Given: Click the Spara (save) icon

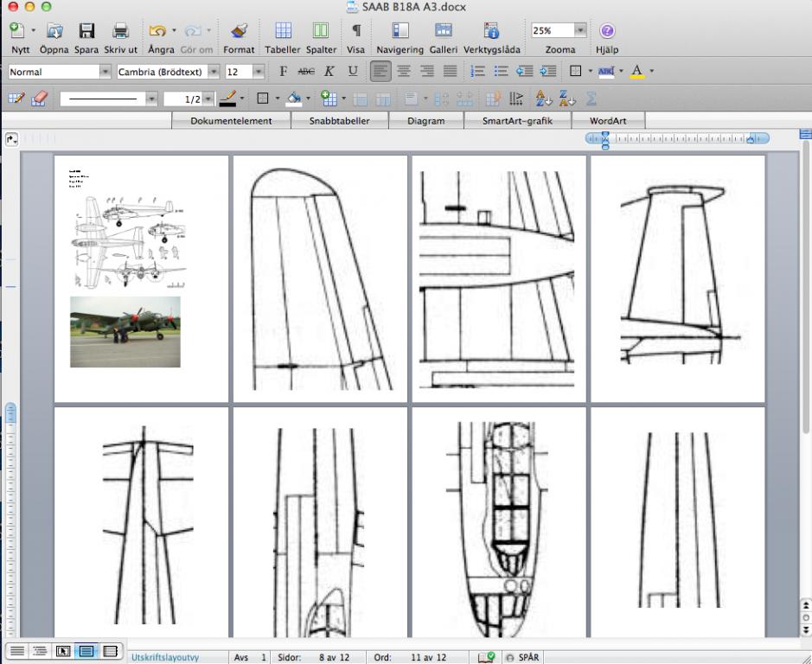Looking at the screenshot, I should pyautogui.click(x=86, y=32).
